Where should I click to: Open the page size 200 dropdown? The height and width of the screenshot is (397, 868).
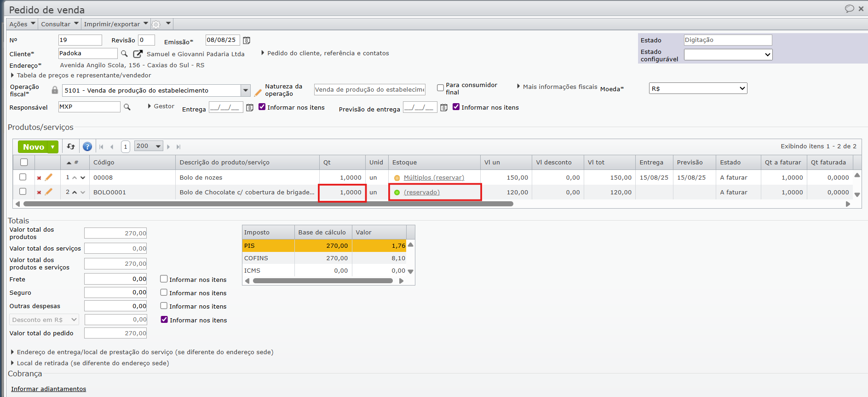[149, 146]
